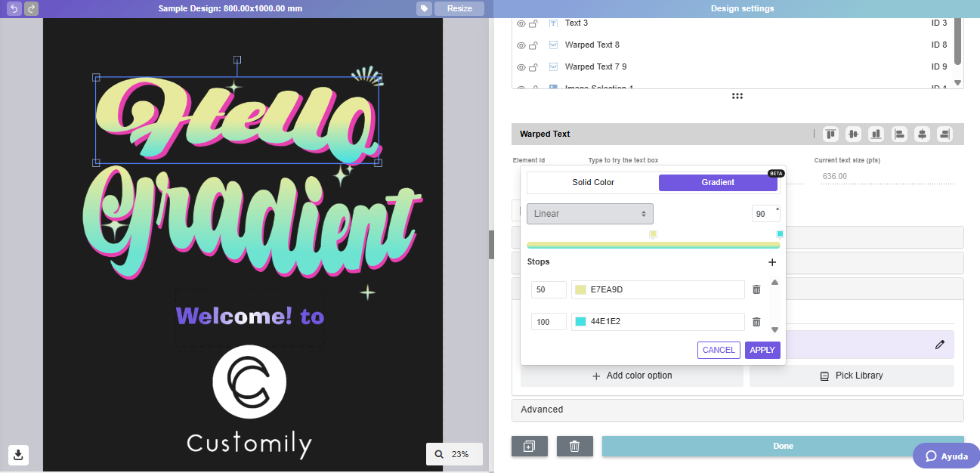The height and width of the screenshot is (473, 980).
Task: Open the Linear gradient type dropdown
Action: [590, 214]
